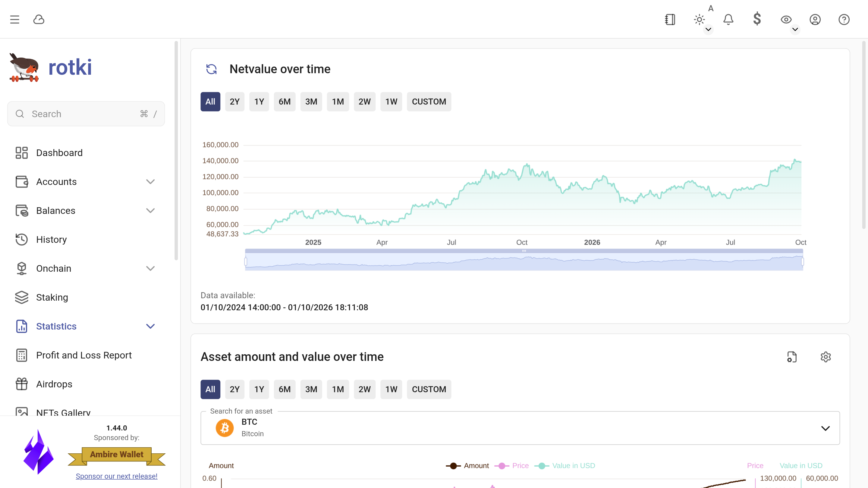Toggle privacy mode eye icon
Viewport: 868px width, 488px height.
(x=786, y=20)
